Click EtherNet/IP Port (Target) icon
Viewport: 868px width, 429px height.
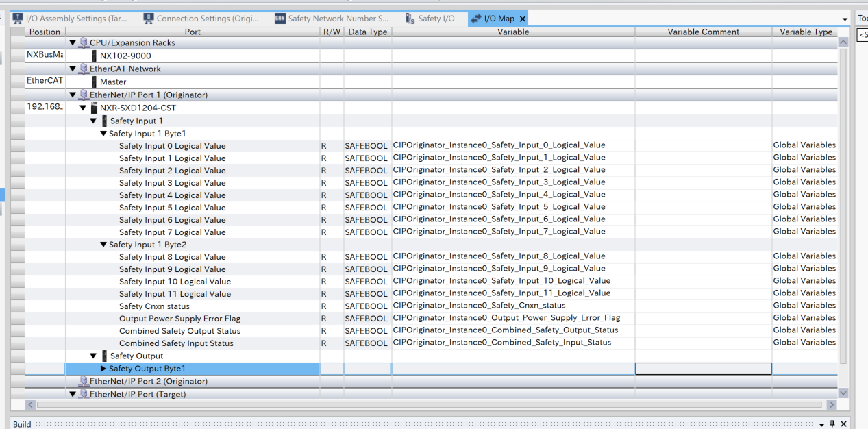pos(84,395)
